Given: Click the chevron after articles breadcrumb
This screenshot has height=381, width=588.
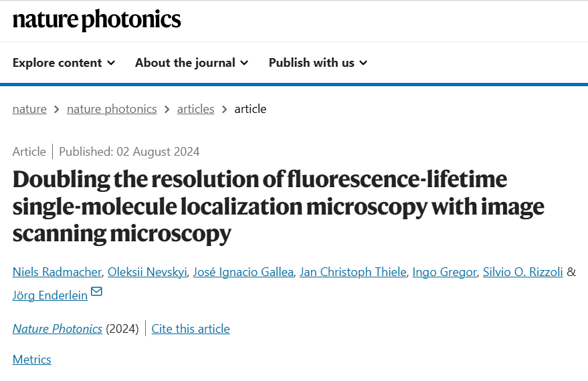Looking at the screenshot, I should (224, 110).
